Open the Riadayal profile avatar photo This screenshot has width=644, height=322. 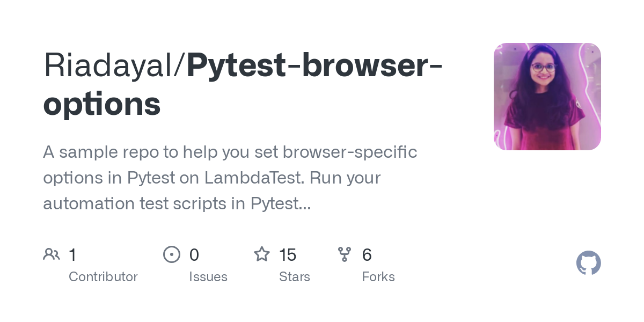[x=547, y=97]
